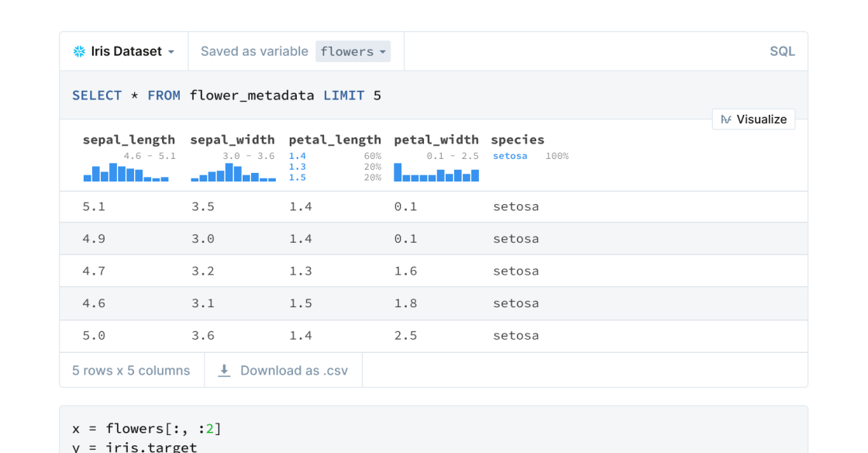Image resolution: width=868 pixels, height=453 pixels.
Task: Click the line-chart icon inside Visualize button
Action: pos(726,119)
